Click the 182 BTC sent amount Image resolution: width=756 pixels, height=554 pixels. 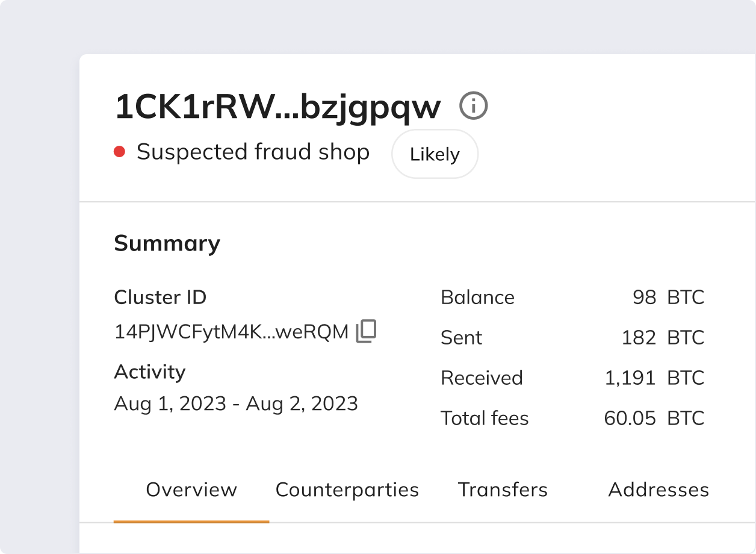(662, 338)
